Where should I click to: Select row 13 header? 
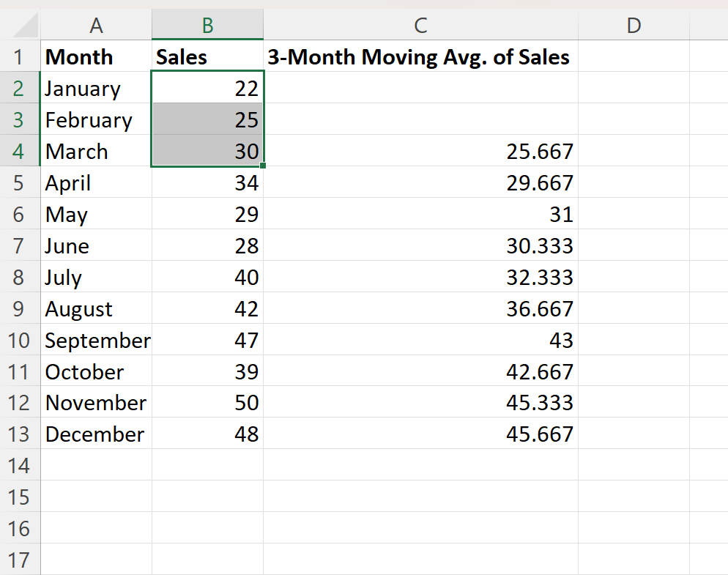pyautogui.click(x=18, y=434)
